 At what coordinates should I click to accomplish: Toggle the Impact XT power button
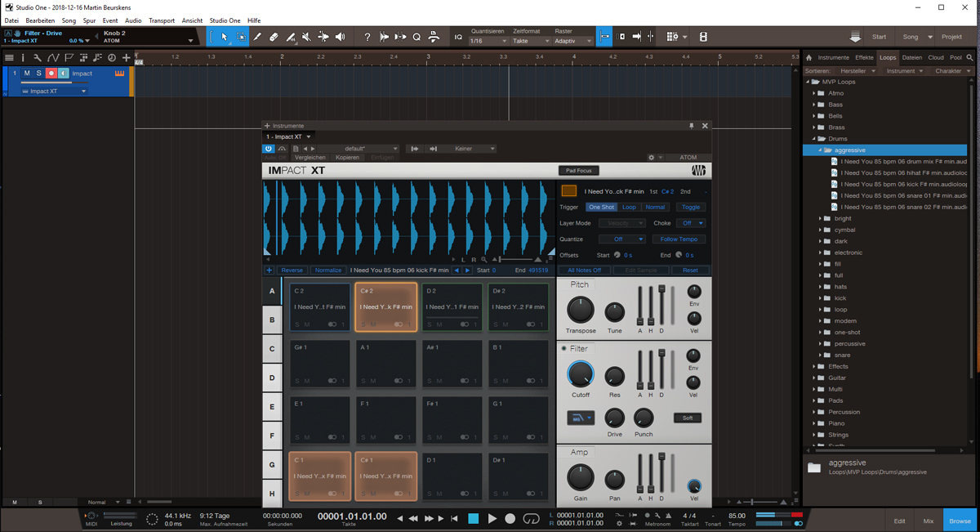point(268,149)
